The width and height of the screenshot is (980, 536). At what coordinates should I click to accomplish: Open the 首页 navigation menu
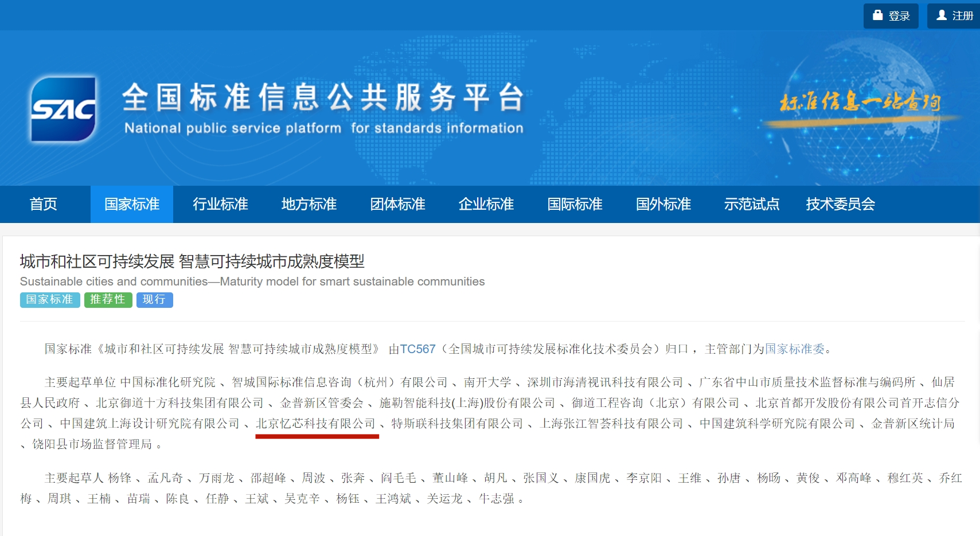pyautogui.click(x=43, y=204)
